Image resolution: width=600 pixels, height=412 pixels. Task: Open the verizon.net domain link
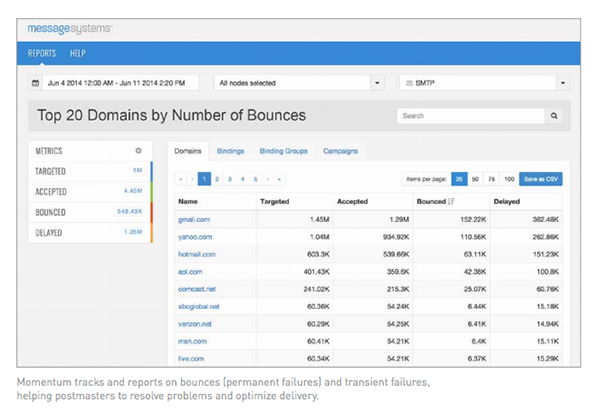pyautogui.click(x=195, y=324)
